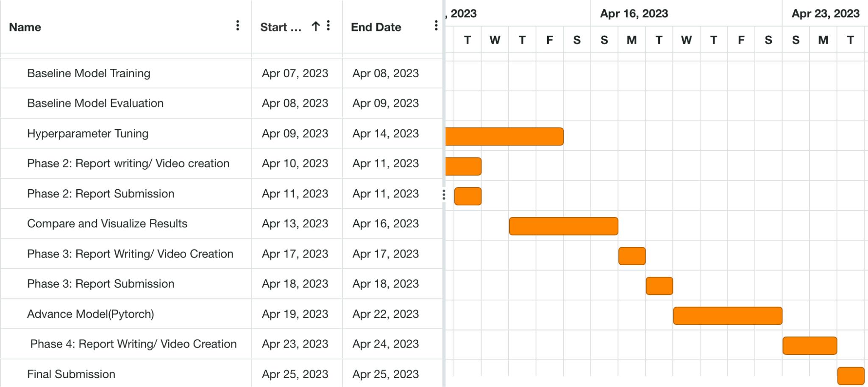Select the Apr 25, 2023 end date cell
Screen dimensions: 868x387
pos(386,374)
